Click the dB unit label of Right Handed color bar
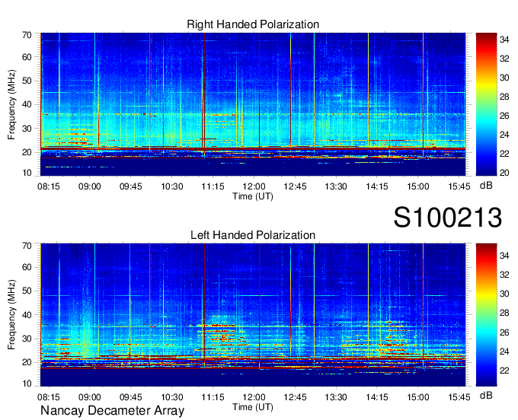 pyautogui.click(x=486, y=186)
